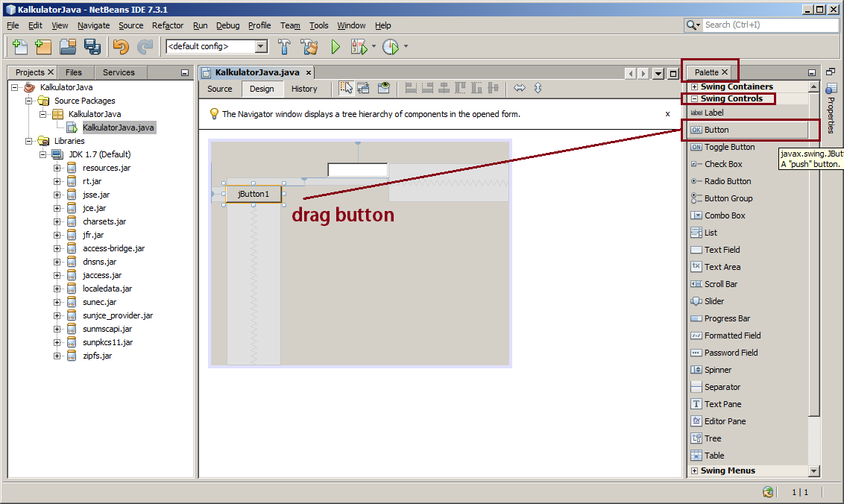
Task: Click inside the Search box
Action: coord(771,25)
